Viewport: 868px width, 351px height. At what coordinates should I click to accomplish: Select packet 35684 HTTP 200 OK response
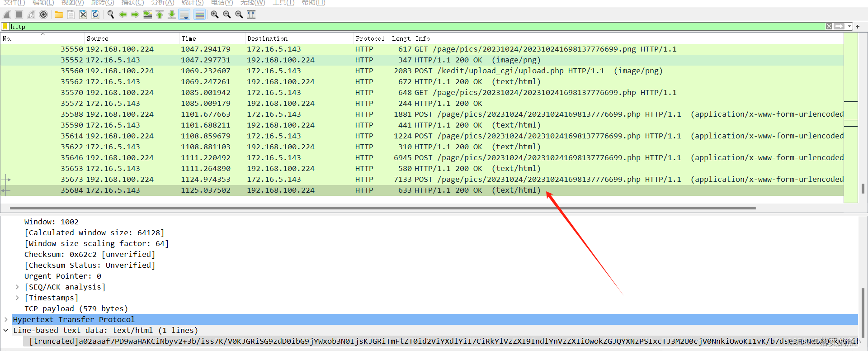coord(422,190)
